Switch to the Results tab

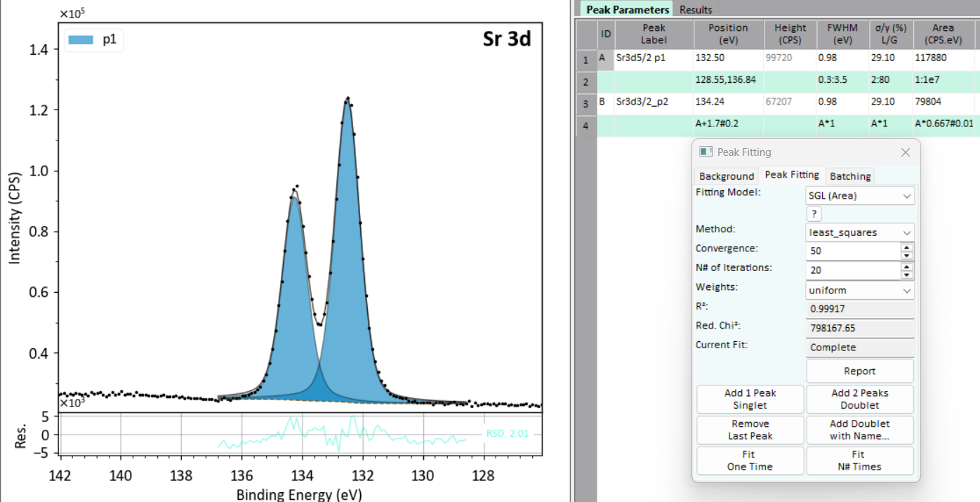[696, 9]
